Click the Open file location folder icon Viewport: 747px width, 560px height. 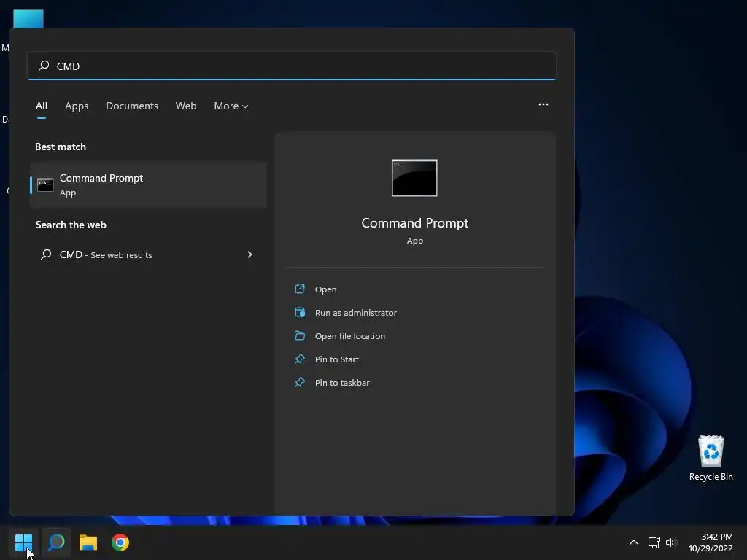pyautogui.click(x=300, y=335)
